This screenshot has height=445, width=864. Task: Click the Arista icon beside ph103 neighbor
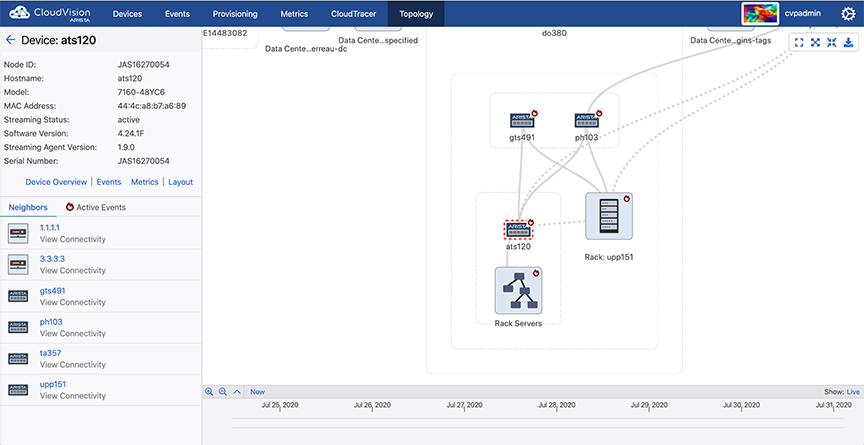pos(18,327)
